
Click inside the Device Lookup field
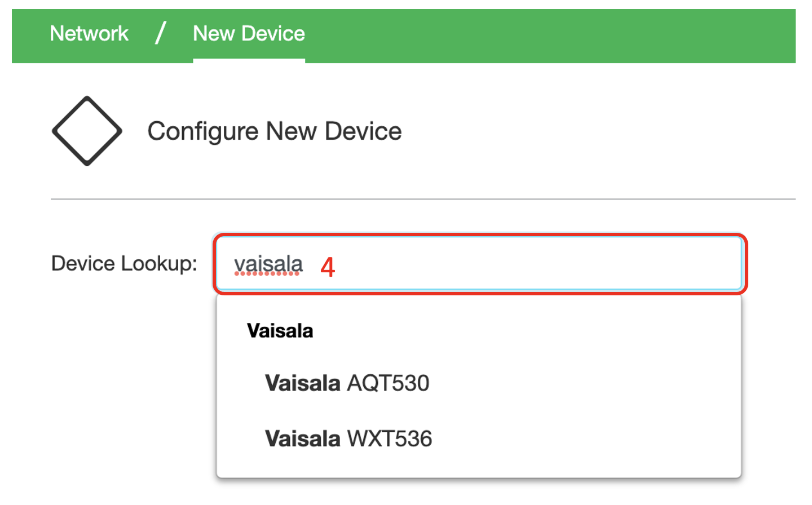tap(480, 264)
